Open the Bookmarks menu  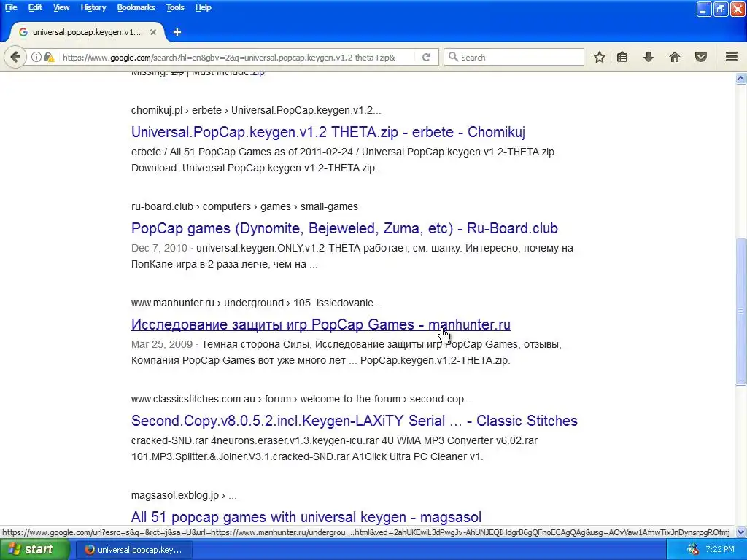136,7
